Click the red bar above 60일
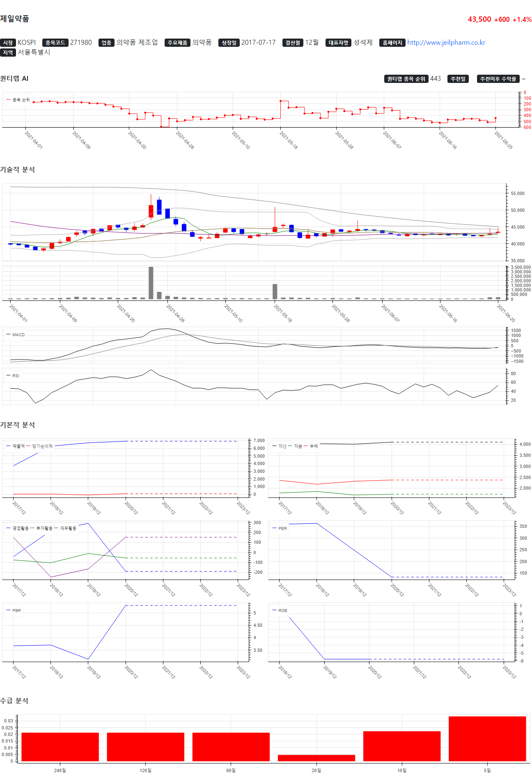This screenshot has width=532, height=777. pyautogui.click(x=231, y=747)
